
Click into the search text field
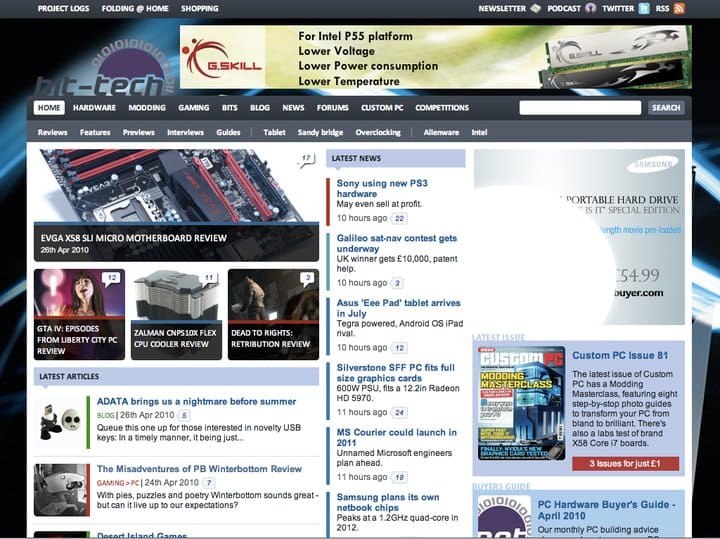click(x=580, y=108)
